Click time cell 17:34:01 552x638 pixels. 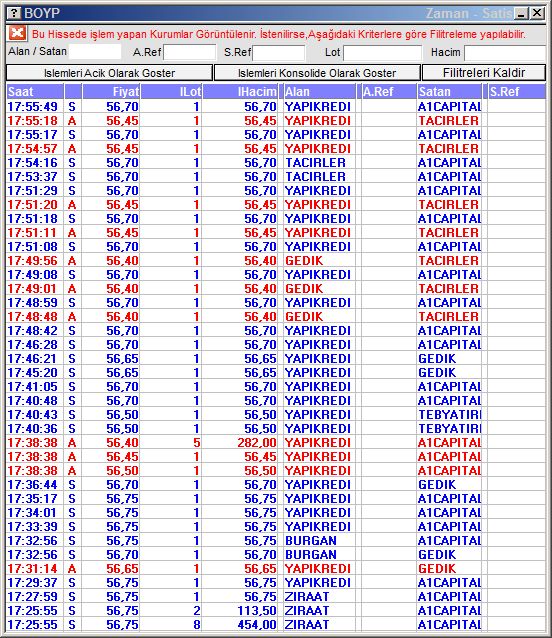point(33,513)
